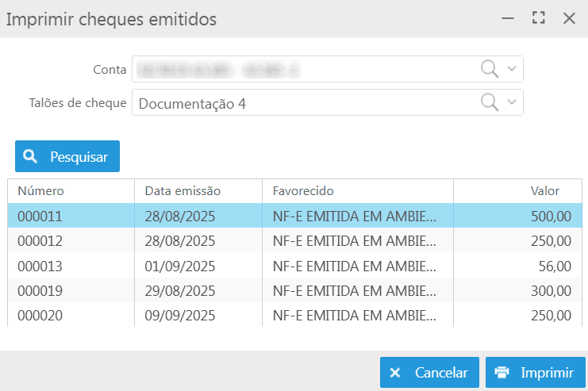Screen dimensions: 588x391
Task: Expand the Talões de cheque dropdown arrow
Action: [x=512, y=102]
